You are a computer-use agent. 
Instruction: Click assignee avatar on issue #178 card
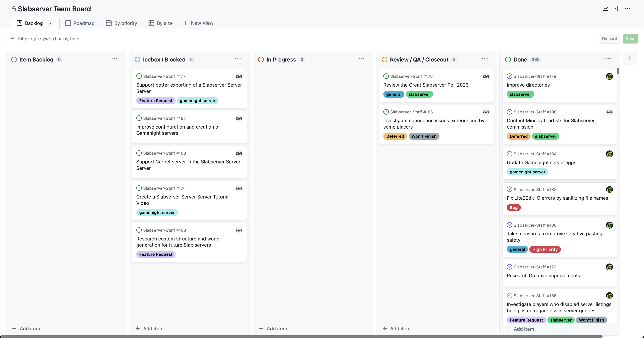(609, 76)
